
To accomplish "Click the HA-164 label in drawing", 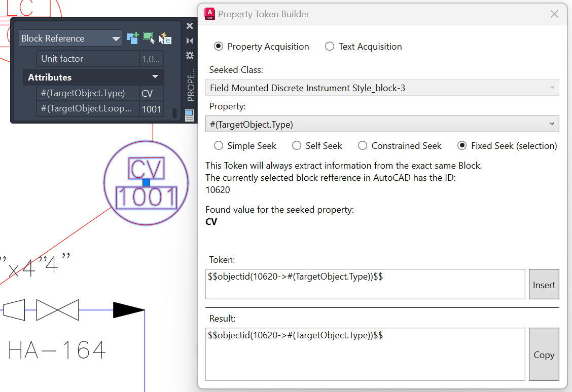I will click(57, 350).
